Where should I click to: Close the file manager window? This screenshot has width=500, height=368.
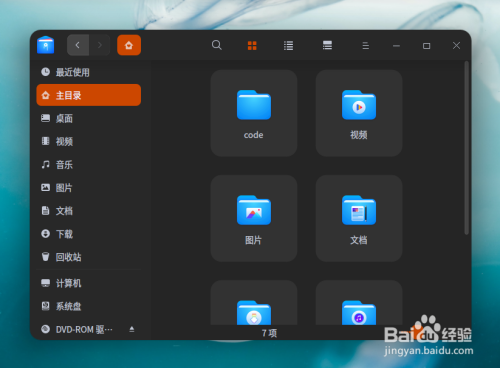coord(456,46)
